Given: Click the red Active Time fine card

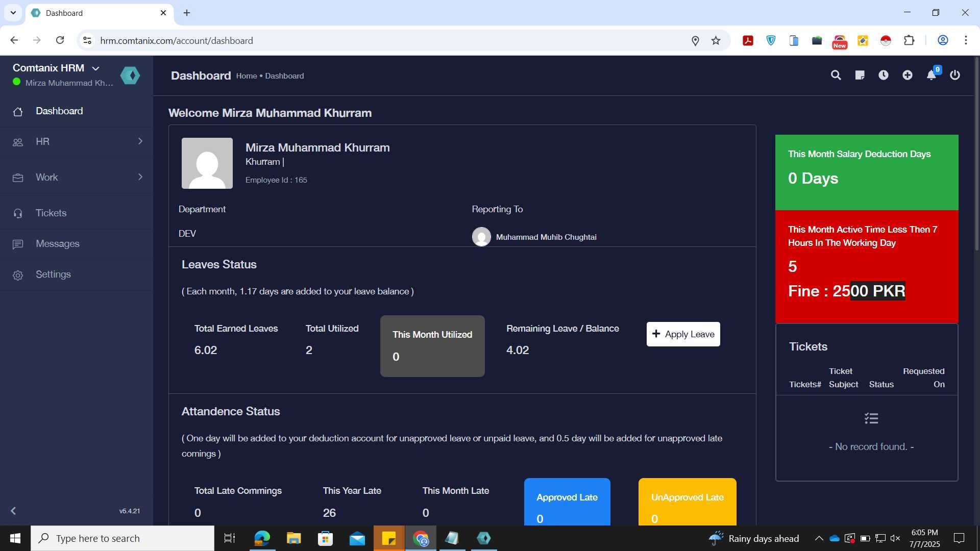Looking at the screenshot, I should point(867,267).
